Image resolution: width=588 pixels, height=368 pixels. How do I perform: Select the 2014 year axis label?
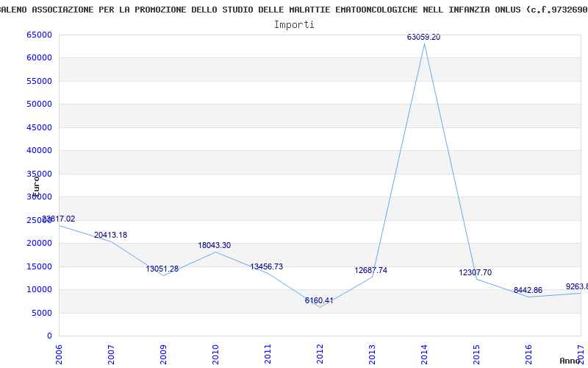pos(424,355)
